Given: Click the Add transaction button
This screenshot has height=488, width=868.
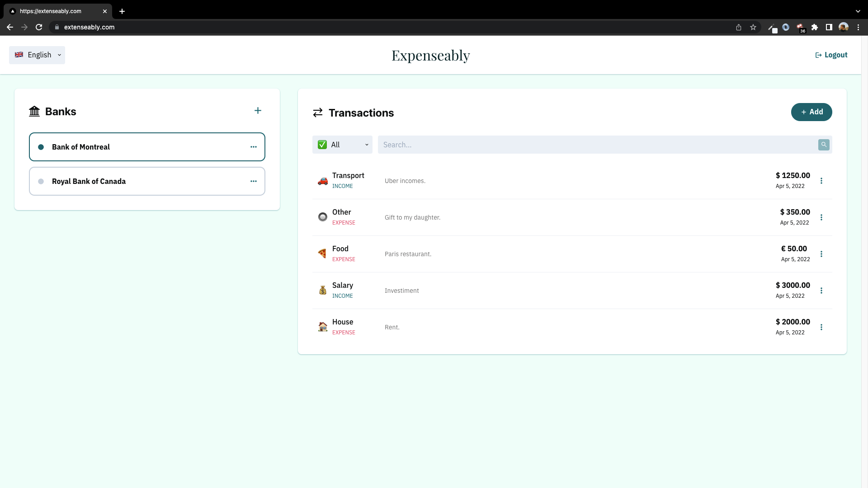Looking at the screenshot, I should point(811,112).
